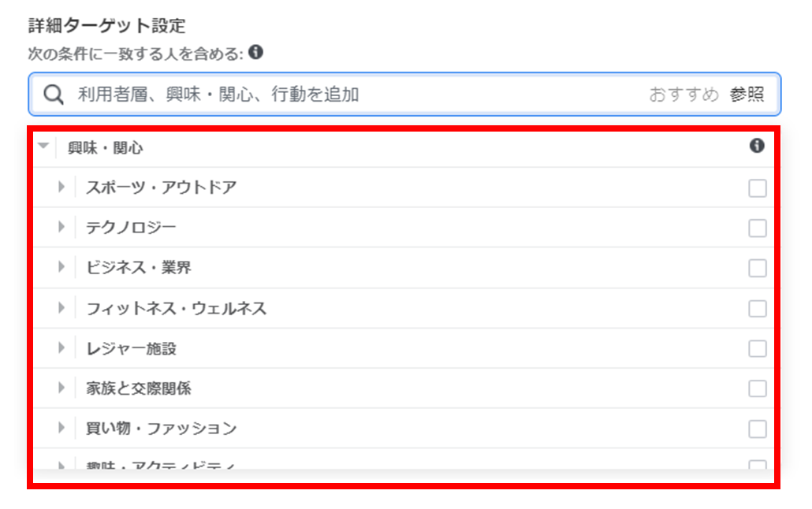Image resolution: width=812 pixels, height=509 pixels.
Task: Check the テクノロジー checkbox
Action: tap(758, 228)
